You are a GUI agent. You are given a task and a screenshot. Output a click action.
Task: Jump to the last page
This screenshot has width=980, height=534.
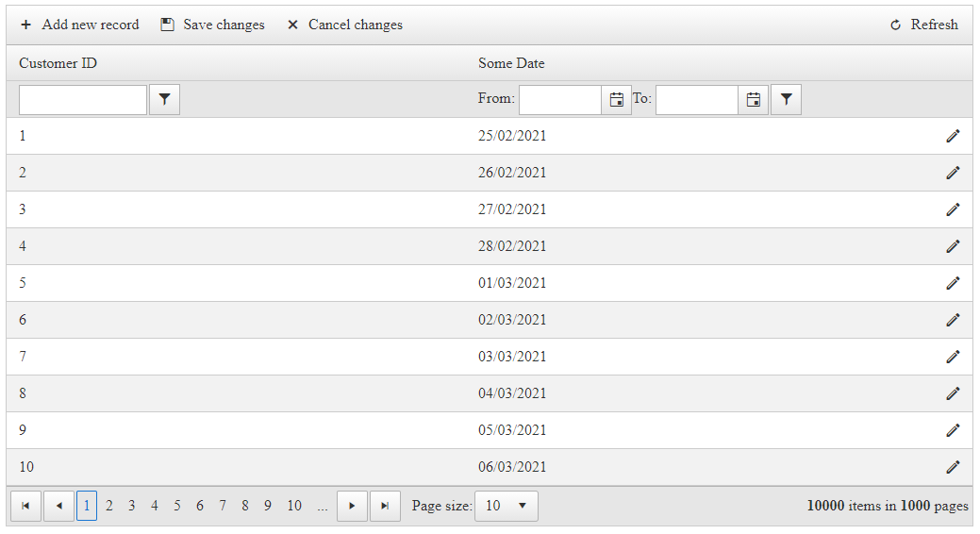(385, 507)
